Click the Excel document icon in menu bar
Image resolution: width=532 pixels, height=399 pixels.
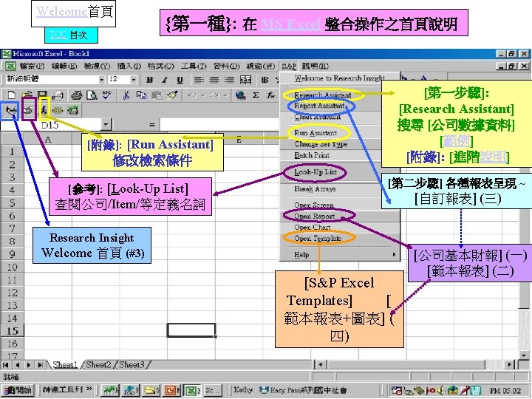(10, 66)
